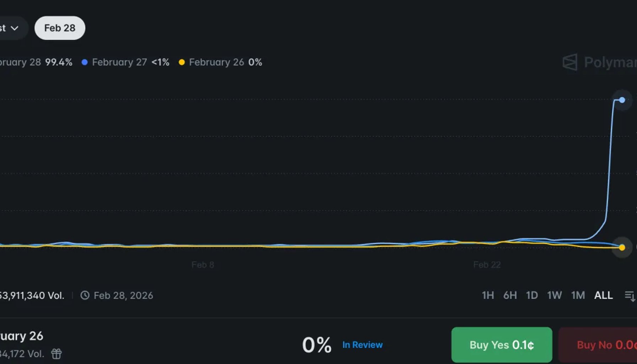The width and height of the screenshot is (637, 364).
Task: Click the yellow February 26 legend dot
Action: (x=182, y=62)
